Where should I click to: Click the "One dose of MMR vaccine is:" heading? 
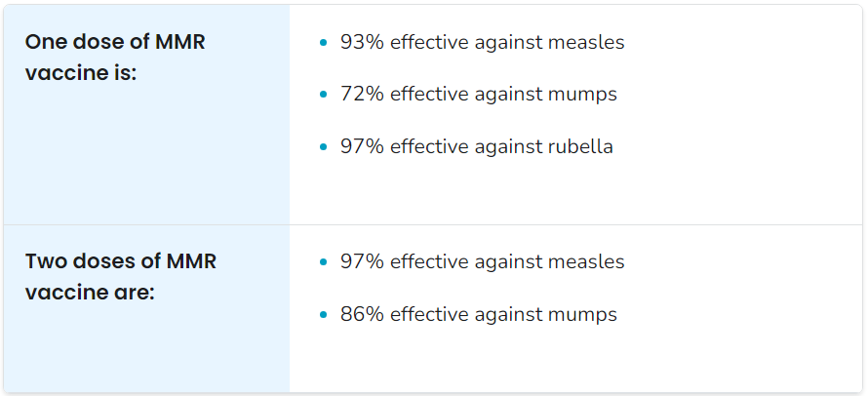click(x=115, y=58)
